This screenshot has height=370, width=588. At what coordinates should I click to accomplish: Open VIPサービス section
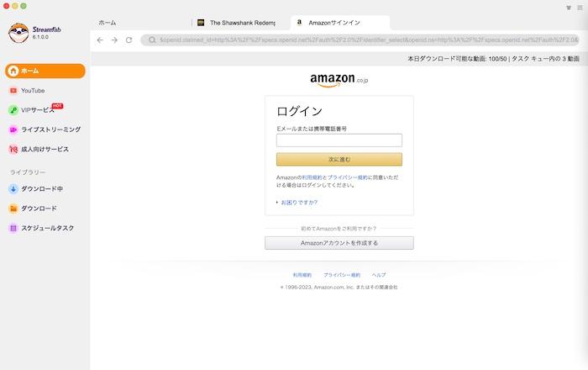[x=38, y=110]
